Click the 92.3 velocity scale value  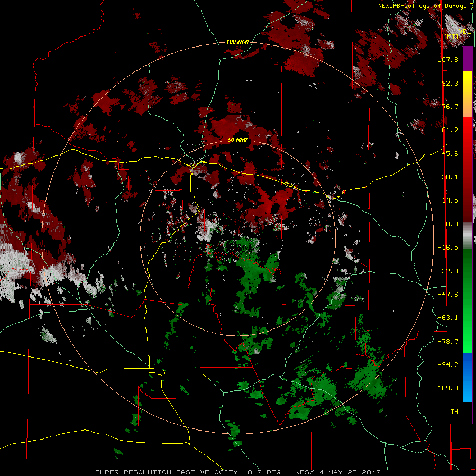point(450,83)
